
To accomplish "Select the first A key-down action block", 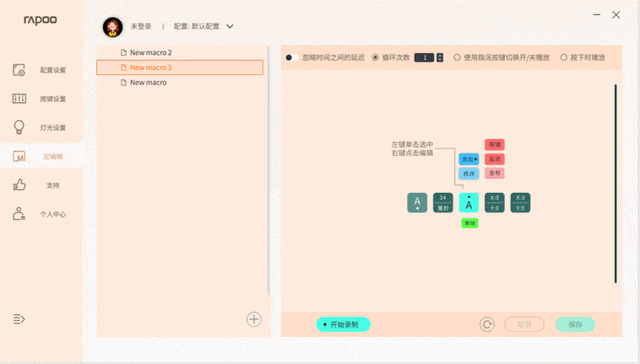I will coord(417,203).
